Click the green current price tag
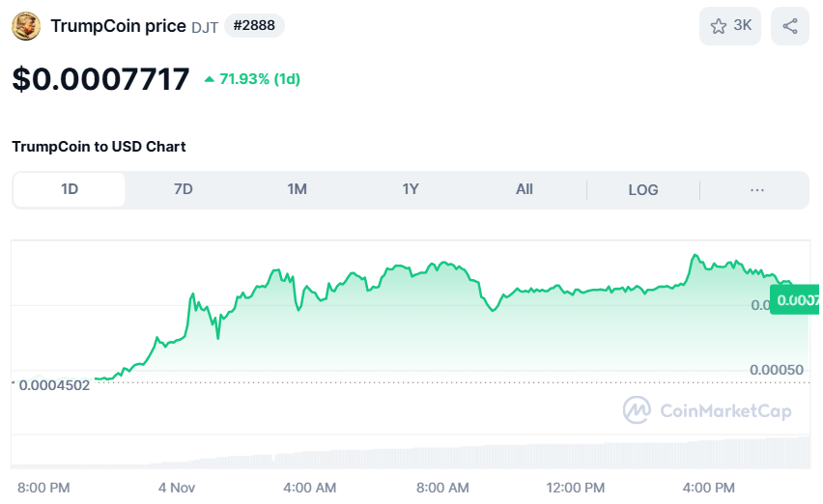 (795, 300)
